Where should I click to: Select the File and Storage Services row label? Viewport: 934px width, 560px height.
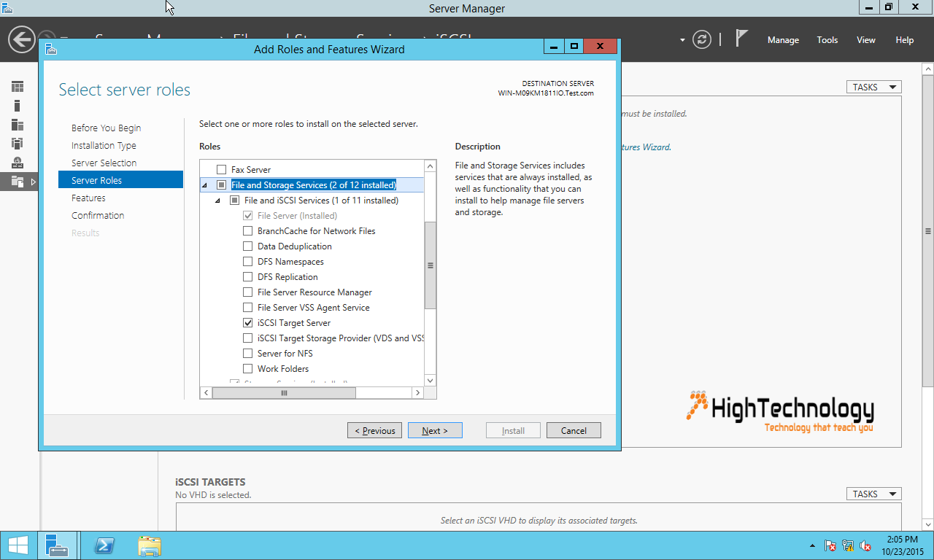(314, 184)
